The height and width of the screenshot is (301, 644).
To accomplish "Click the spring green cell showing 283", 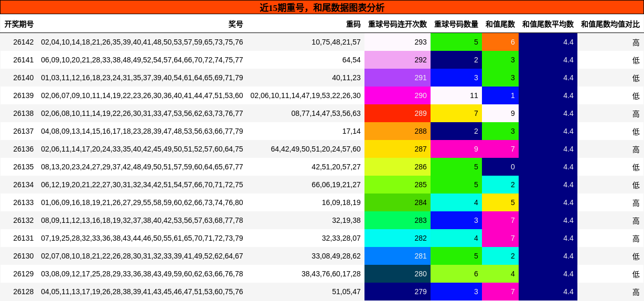I will (x=398, y=220).
